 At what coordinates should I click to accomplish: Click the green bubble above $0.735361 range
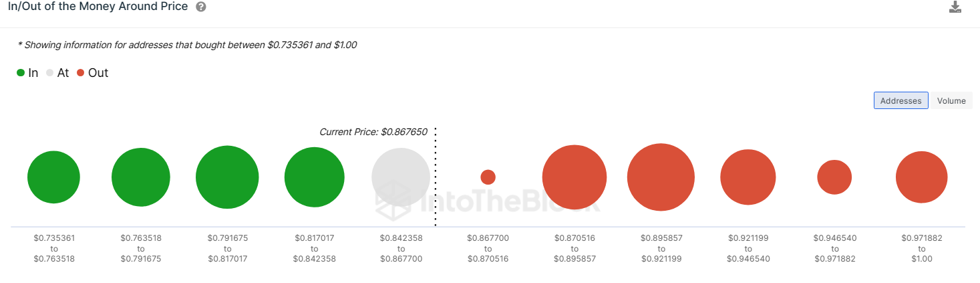[x=53, y=177]
